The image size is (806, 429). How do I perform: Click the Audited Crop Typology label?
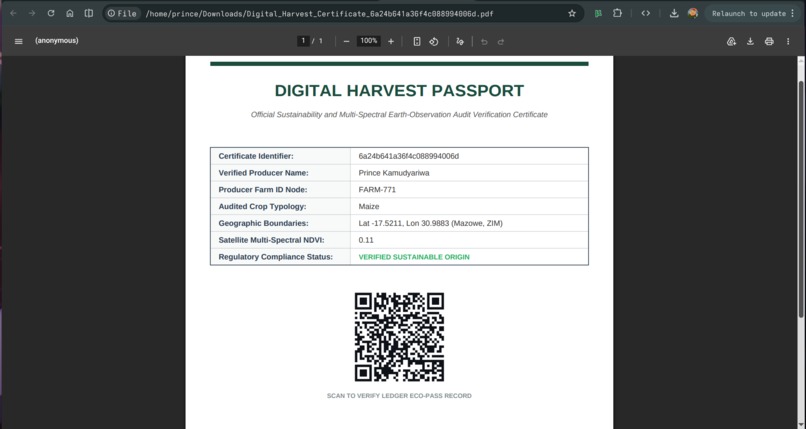coord(262,207)
